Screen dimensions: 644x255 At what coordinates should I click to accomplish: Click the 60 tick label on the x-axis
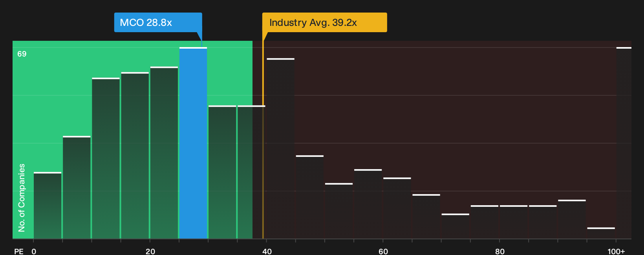point(383,251)
